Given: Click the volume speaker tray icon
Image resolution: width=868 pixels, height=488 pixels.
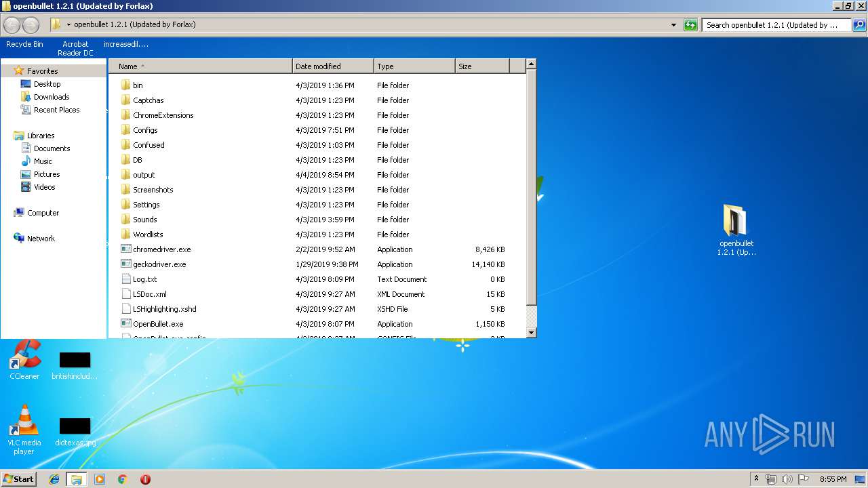Looking at the screenshot, I should click(x=787, y=479).
